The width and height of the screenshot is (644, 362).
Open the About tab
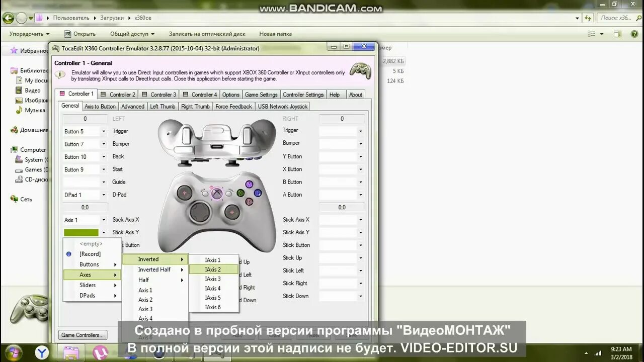[x=356, y=95]
